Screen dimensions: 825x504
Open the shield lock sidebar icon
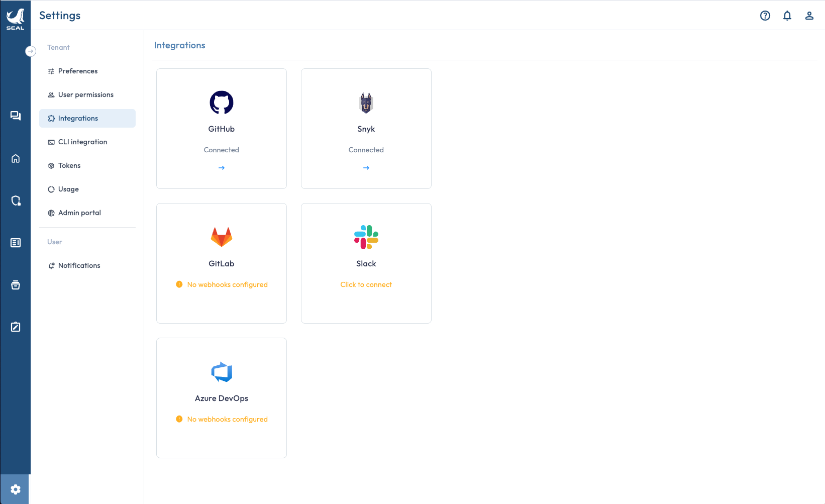pos(16,201)
